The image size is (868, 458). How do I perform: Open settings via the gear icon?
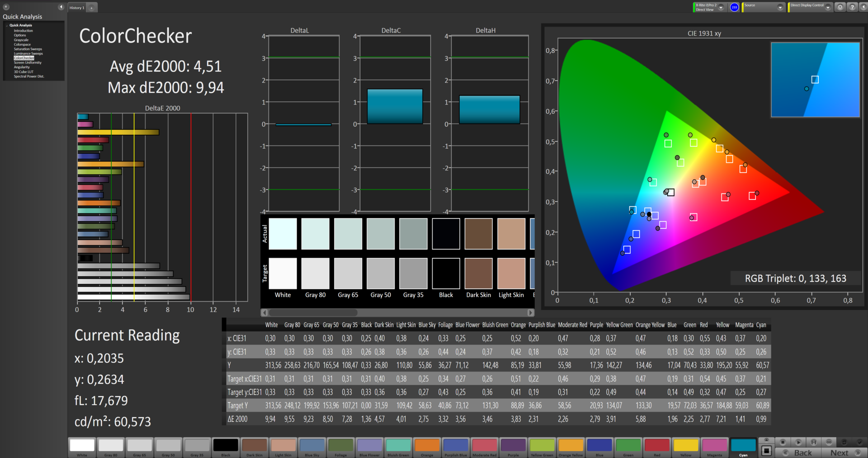coord(840,7)
